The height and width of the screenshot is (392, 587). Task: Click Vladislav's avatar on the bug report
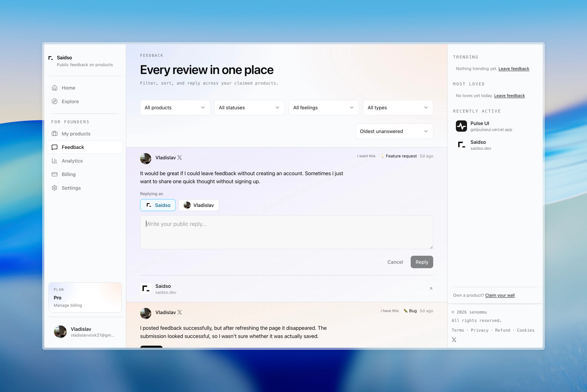[x=146, y=314]
